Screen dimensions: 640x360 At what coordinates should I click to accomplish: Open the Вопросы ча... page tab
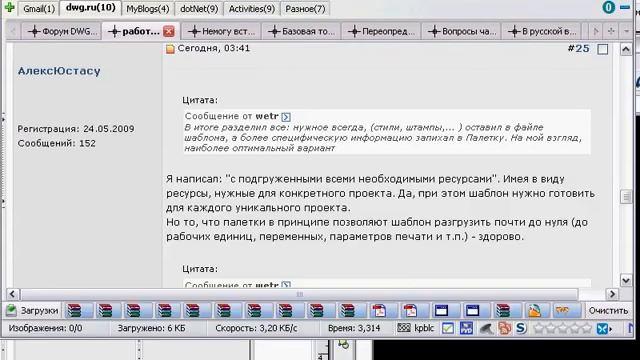(x=461, y=31)
